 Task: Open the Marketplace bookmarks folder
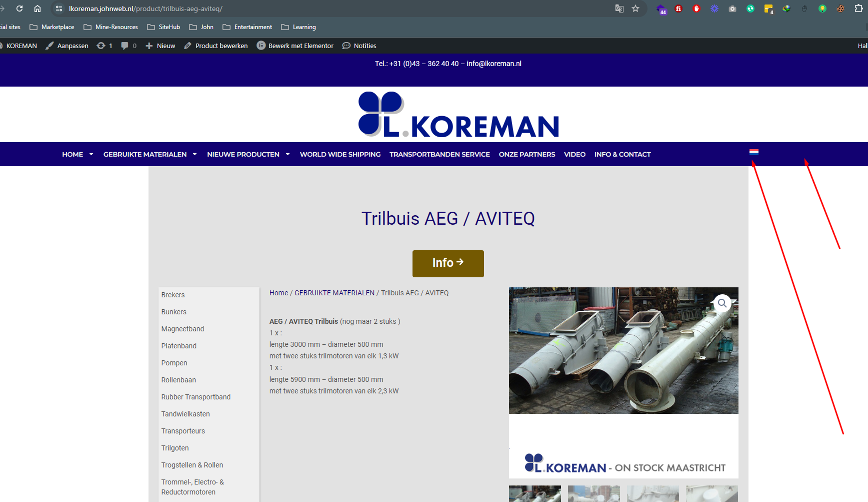52,27
